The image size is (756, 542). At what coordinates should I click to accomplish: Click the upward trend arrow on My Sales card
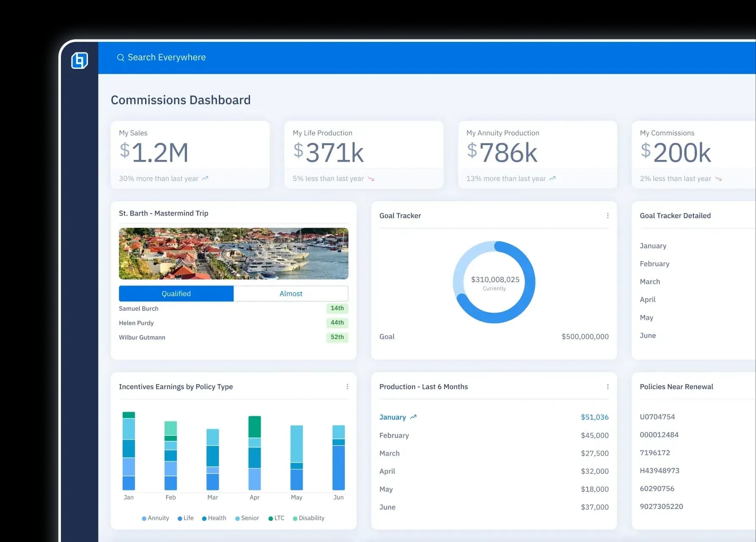206,178
